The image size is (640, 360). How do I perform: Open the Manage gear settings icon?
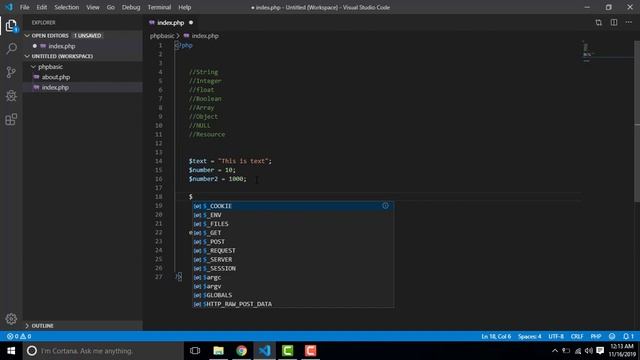pos(11,319)
